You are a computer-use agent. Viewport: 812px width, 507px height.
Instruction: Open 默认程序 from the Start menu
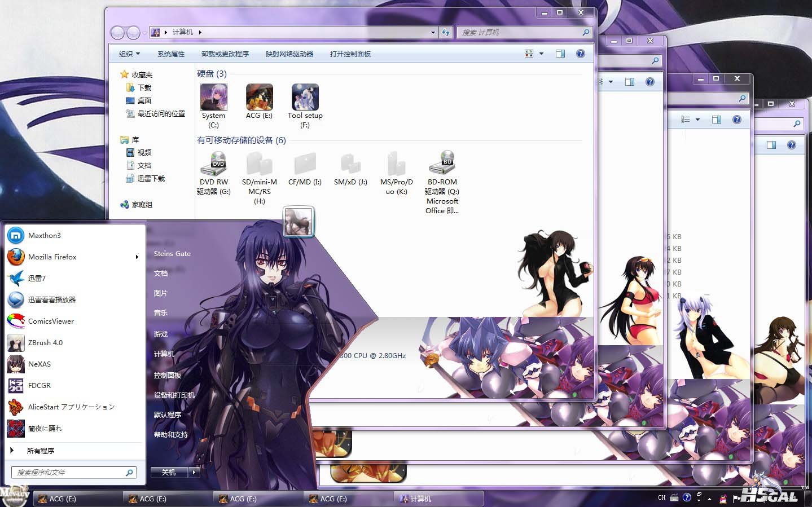click(168, 415)
